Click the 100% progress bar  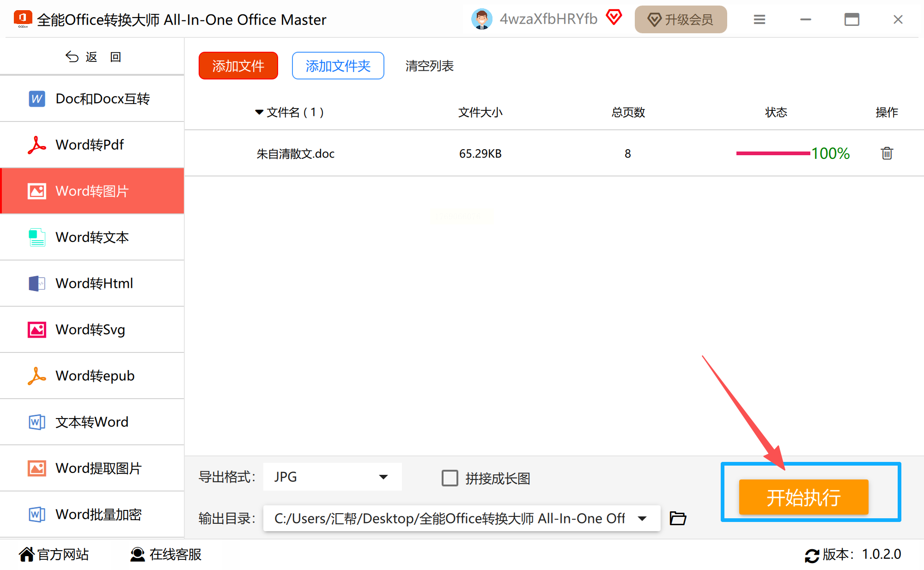[x=773, y=153]
